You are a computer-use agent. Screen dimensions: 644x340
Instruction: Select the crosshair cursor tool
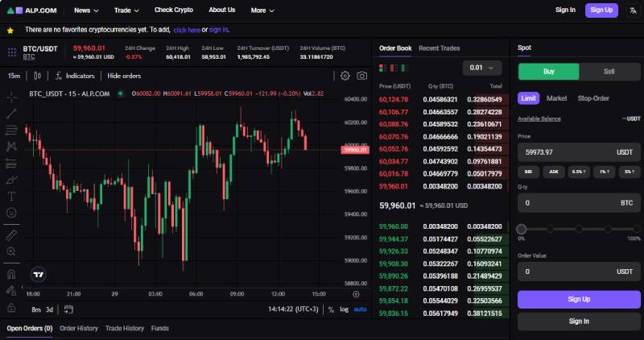(x=11, y=97)
